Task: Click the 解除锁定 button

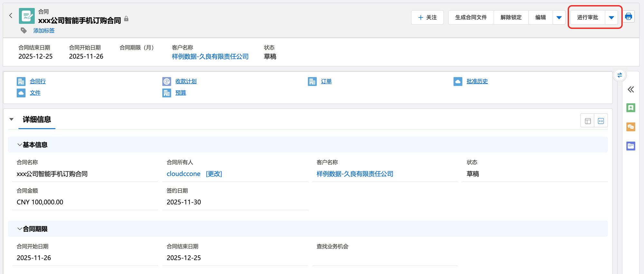Action: click(x=511, y=17)
